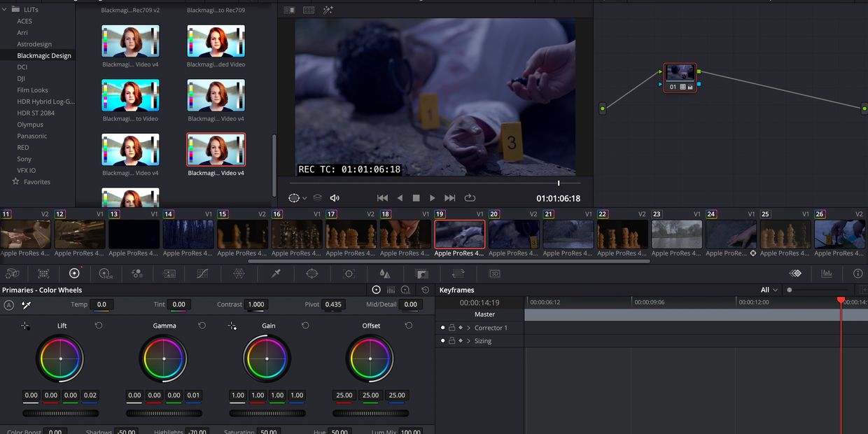Open the Keyframes All dropdown
The width and height of the screenshot is (868, 434).
(x=769, y=290)
